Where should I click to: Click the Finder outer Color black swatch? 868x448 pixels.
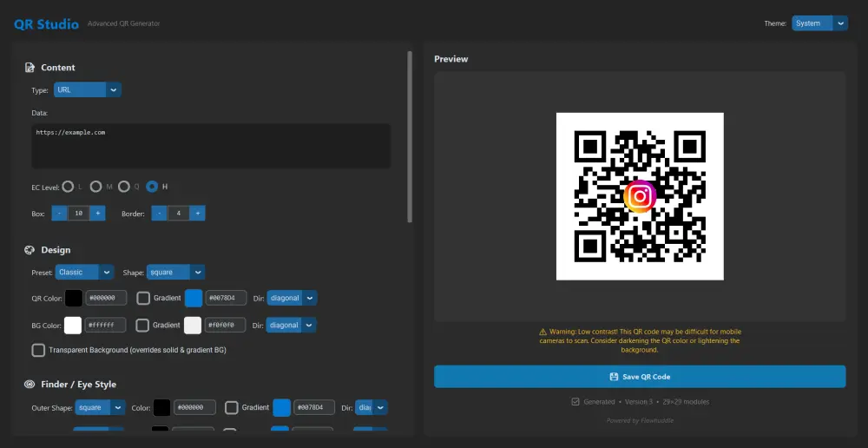[161, 407]
